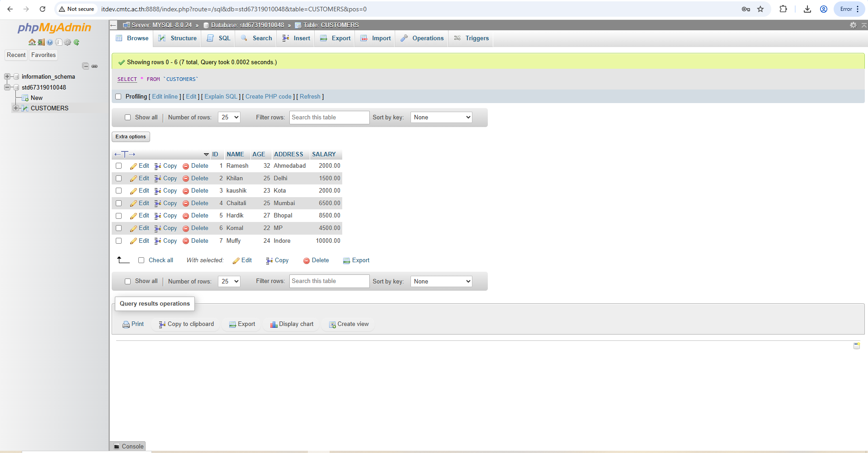
Task: Click the navigation panel settings gear icon
Action: [67, 42]
